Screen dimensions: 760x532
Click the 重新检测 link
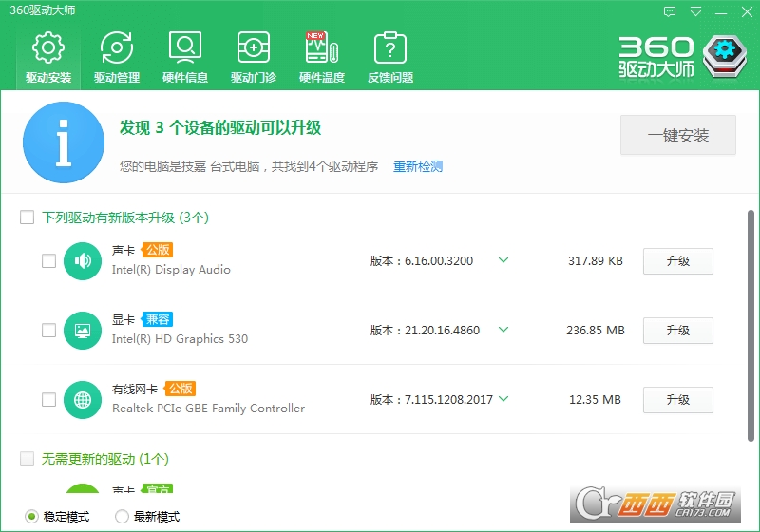click(418, 166)
